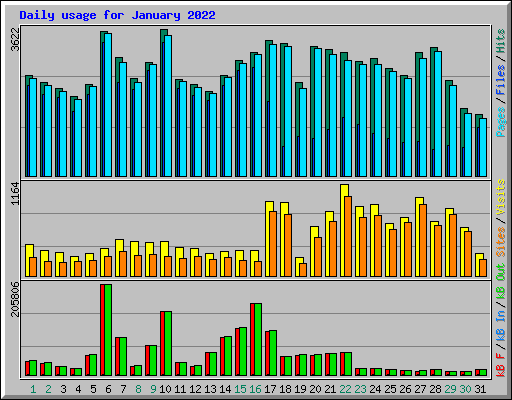Click the 'kB Out' legend label

point(501,281)
